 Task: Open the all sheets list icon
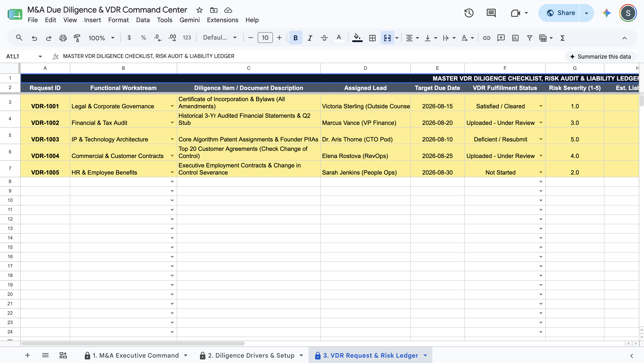coord(45,355)
